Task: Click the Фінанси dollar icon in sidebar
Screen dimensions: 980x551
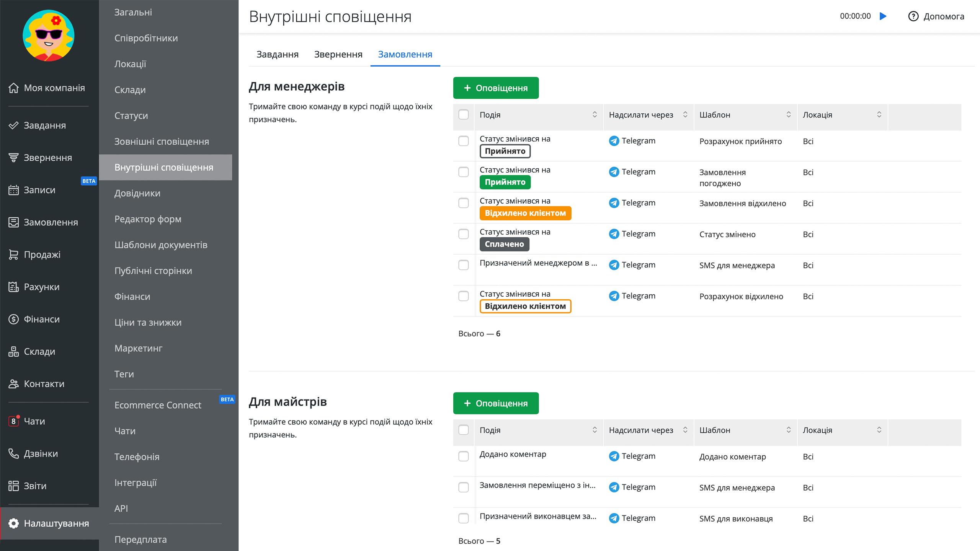Action: click(x=14, y=319)
